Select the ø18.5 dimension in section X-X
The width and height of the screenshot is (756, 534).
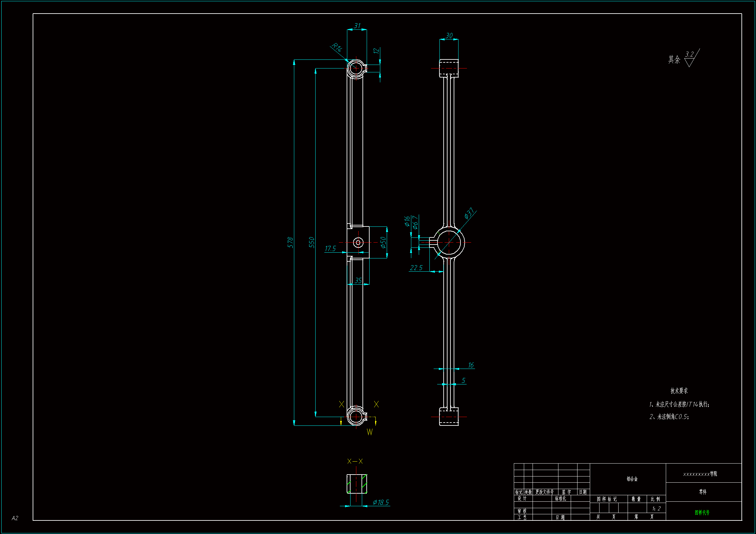(x=381, y=502)
